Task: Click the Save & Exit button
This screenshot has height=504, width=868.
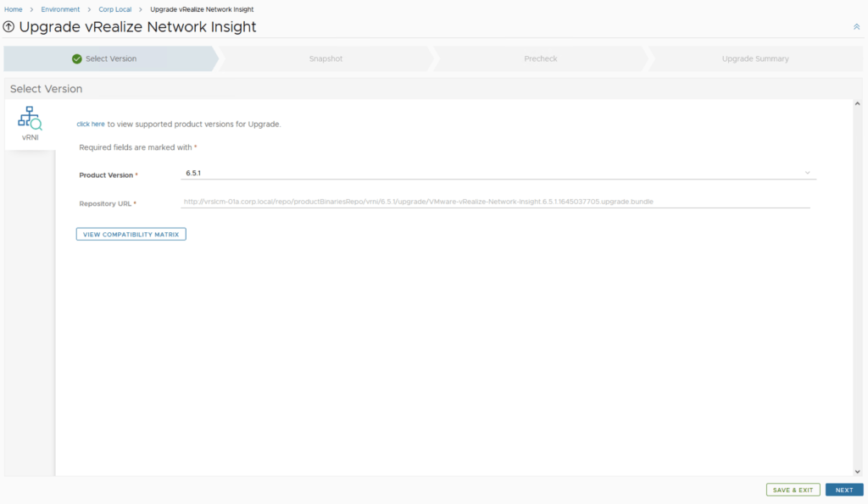Action: [793, 490]
